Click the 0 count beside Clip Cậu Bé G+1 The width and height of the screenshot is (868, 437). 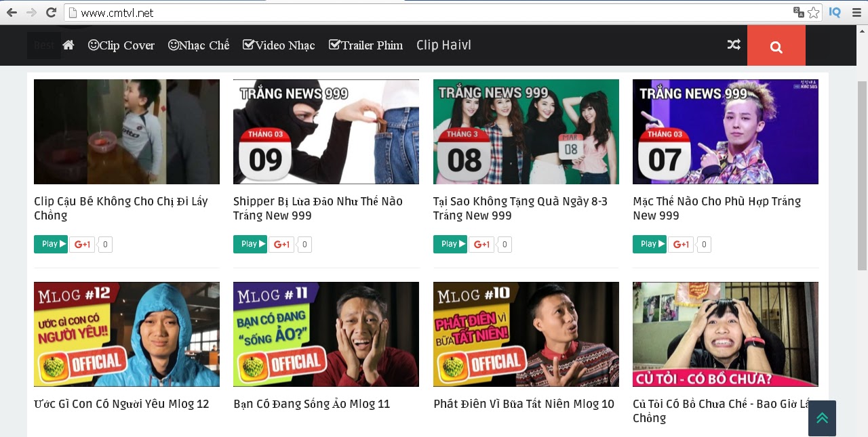(105, 245)
